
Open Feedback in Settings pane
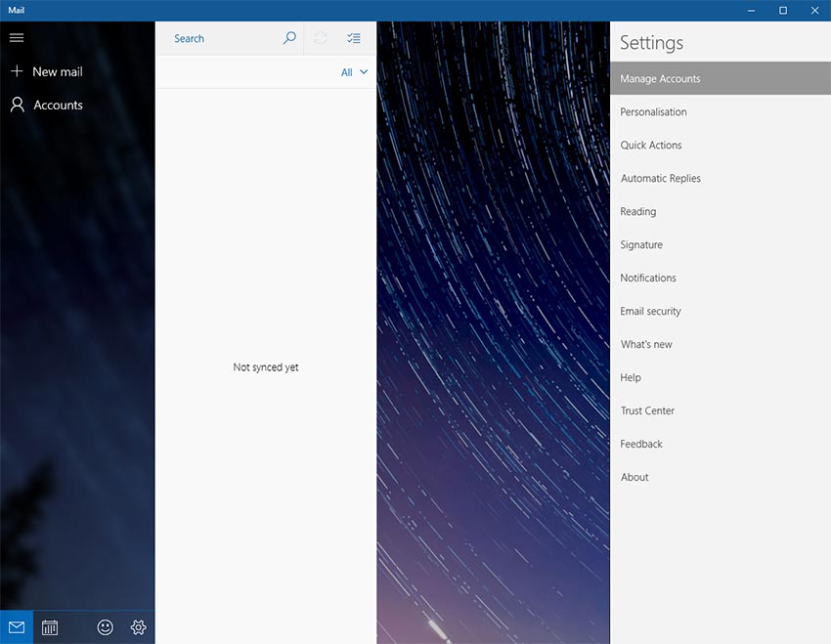click(721, 444)
